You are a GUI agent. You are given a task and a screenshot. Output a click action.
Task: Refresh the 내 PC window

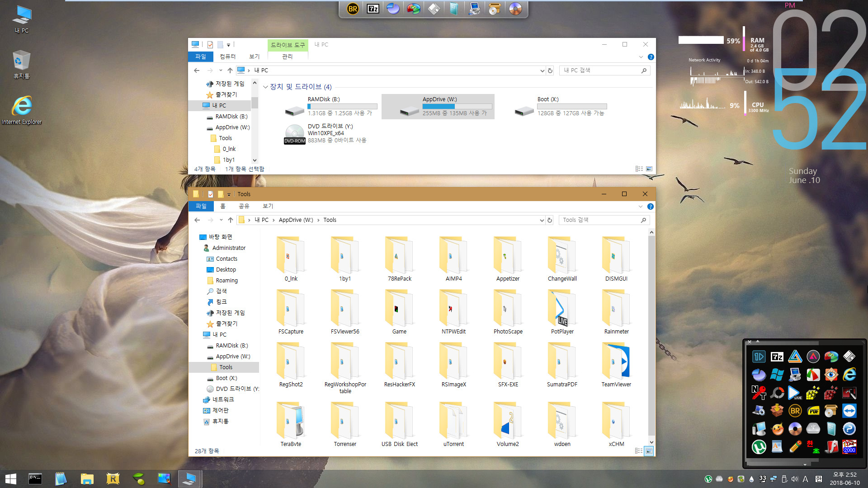click(550, 70)
